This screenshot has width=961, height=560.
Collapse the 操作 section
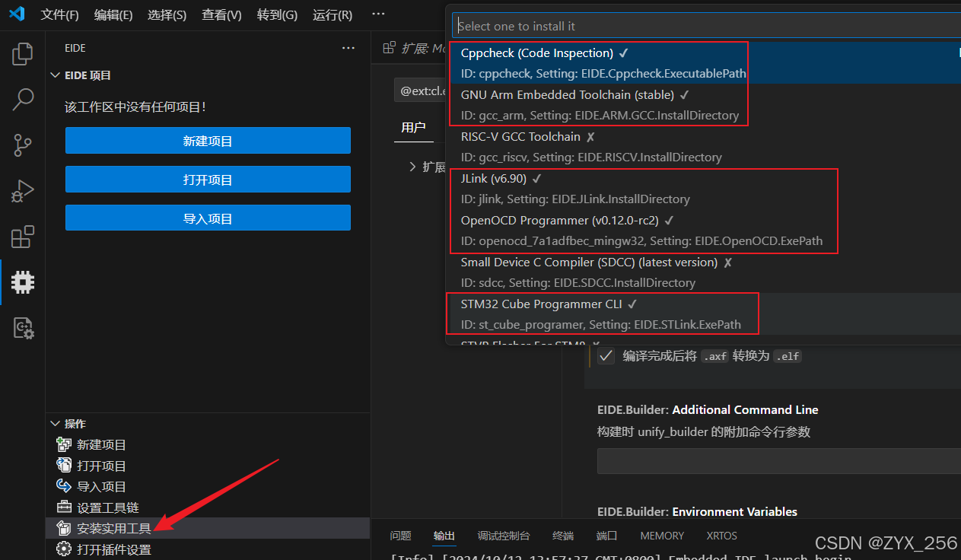click(55, 424)
